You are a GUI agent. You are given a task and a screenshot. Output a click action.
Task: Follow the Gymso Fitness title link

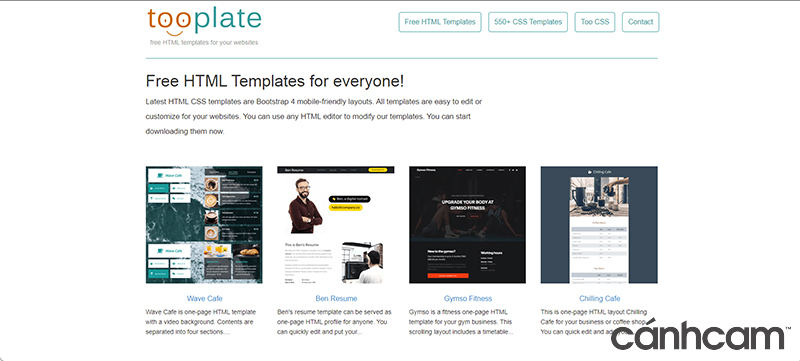tap(468, 298)
